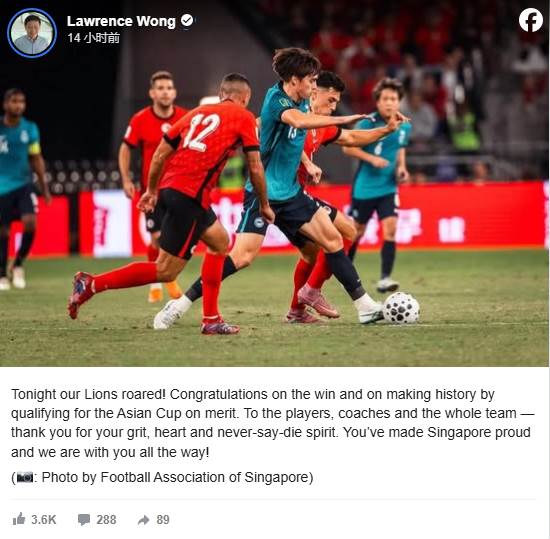550x539 pixels.
Task: Click the thumbs-up like icon
Action: pos(19,519)
